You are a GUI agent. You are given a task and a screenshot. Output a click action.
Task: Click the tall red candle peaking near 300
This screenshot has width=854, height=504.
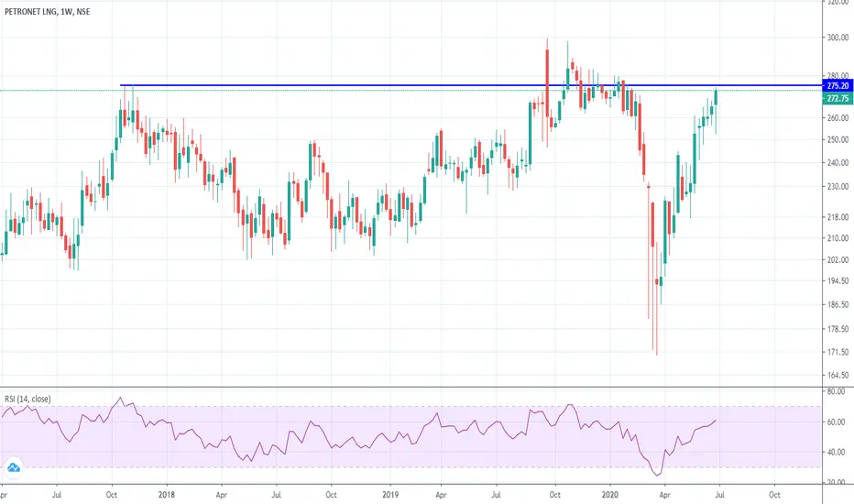click(x=547, y=82)
